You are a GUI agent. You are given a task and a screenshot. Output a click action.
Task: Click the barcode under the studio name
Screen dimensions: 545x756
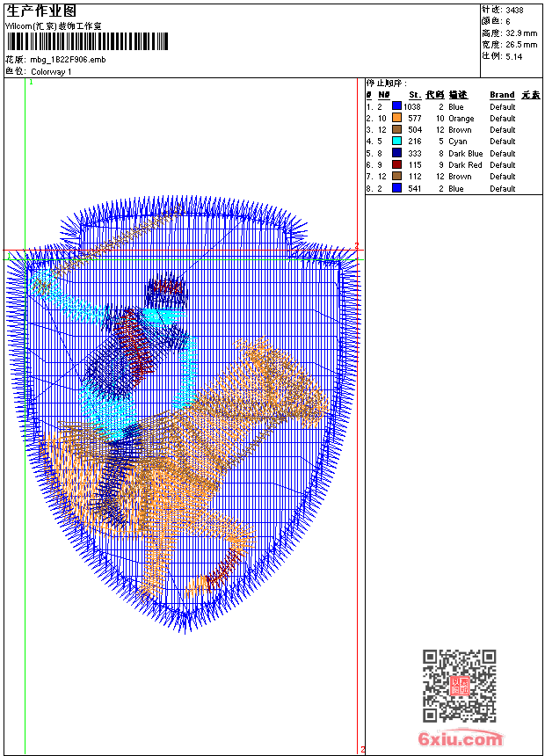click(87, 42)
